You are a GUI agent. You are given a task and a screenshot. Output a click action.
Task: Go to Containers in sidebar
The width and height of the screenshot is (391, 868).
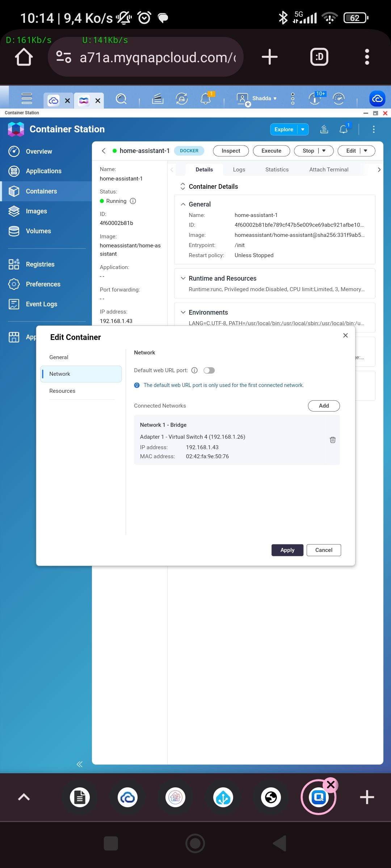pyautogui.click(x=46, y=191)
